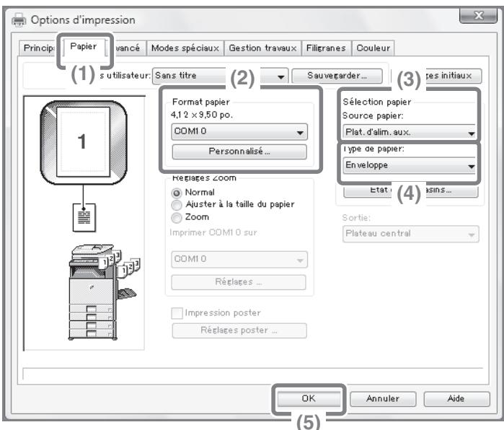This screenshot has height=430, width=504.
Task: Open the disabled Imprimer sur COM10 dropdown
Action: pyautogui.click(x=239, y=260)
